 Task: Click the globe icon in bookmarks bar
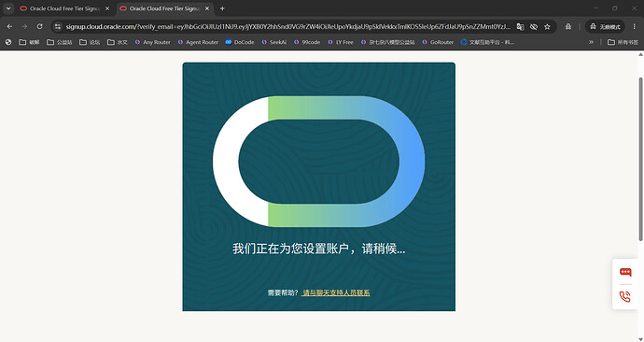pos(8,42)
